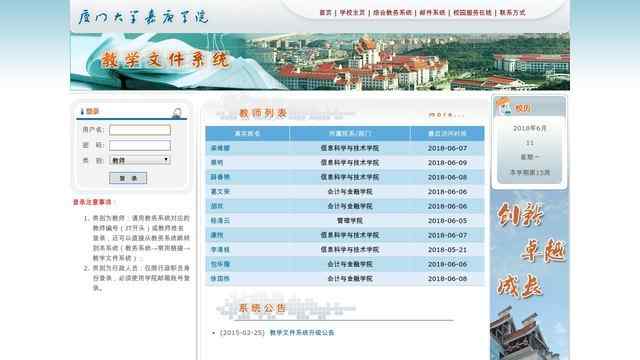The height and width of the screenshot is (360, 640).
Task: Focus the 用户名 username input field
Action: 140,130
